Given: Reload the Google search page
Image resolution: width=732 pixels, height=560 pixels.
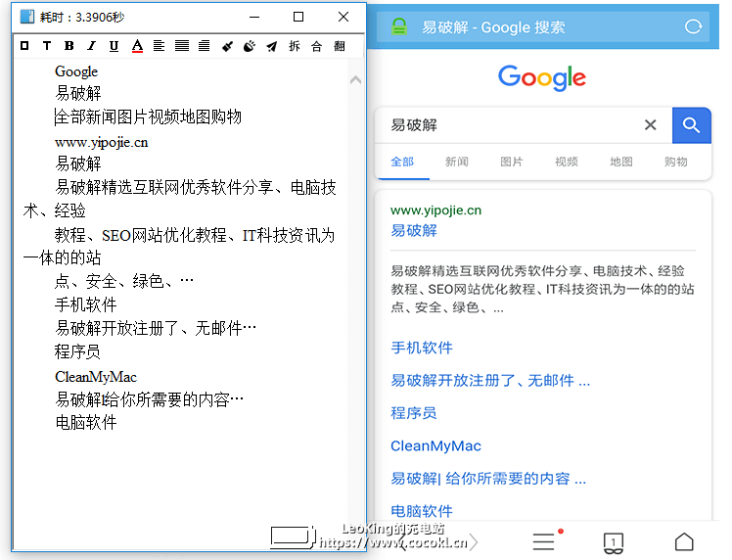Looking at the screenshot, I should (x=693, y=27).
